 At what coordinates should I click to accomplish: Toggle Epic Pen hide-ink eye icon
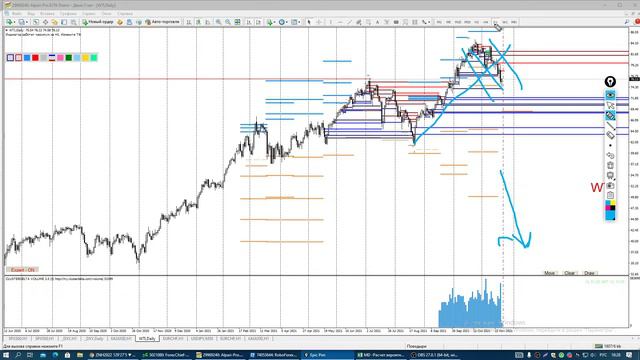pos(610,95)
